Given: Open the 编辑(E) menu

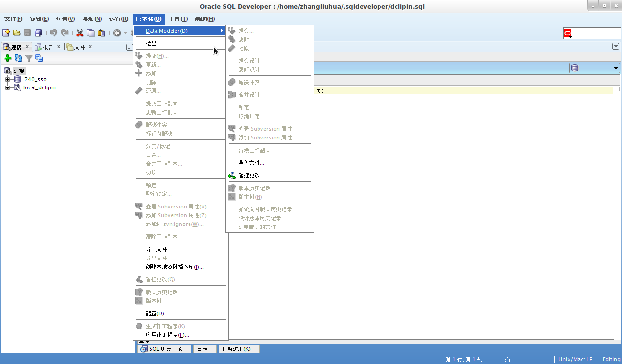Looking at the screenshot, I should [39, 19].
